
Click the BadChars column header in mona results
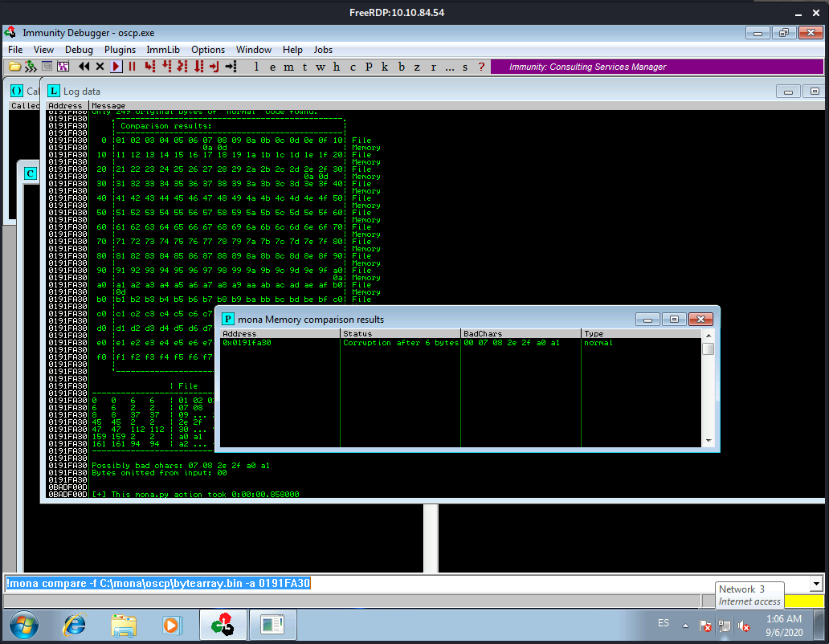click(x=521, y=334)
